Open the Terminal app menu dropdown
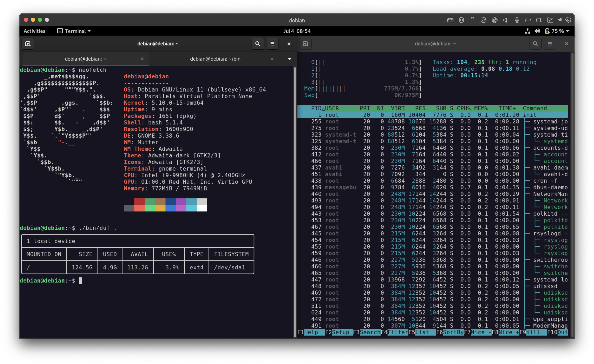This screenshot has height=364, width=594. click(74, 31)
